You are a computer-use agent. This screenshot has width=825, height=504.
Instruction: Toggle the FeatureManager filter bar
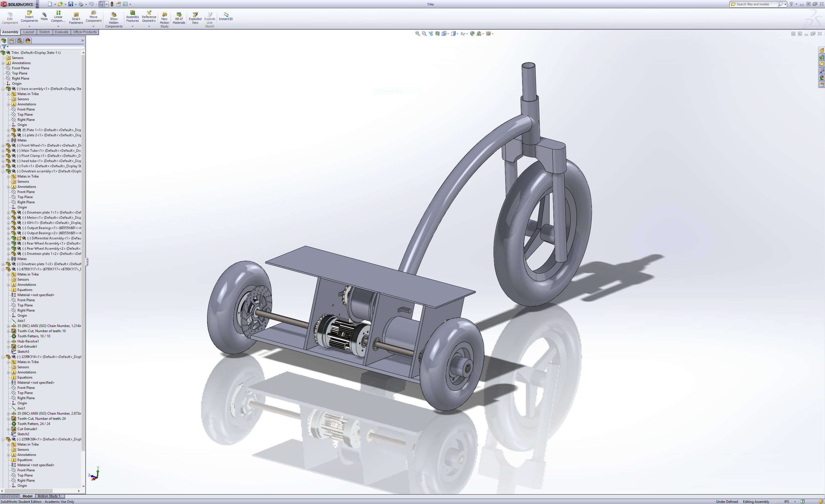tap(5, 46)
